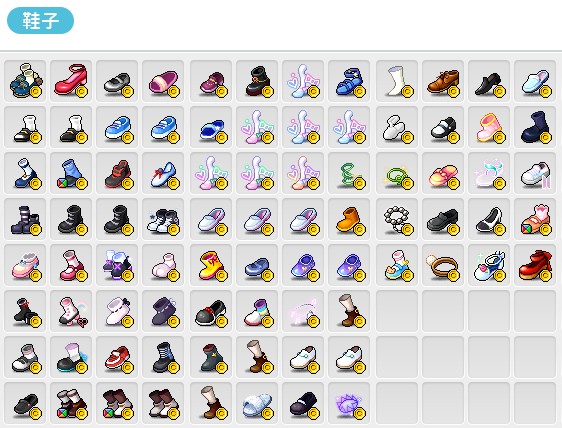Viewport: 562px width, 428px height.
Task: Select the rainbow striped sock sneaker
Action: click(x=257, y=311)
